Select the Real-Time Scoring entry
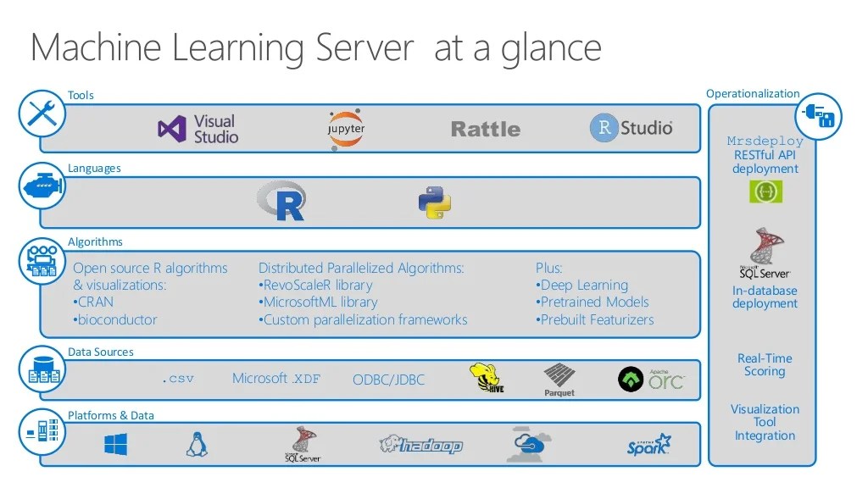The height and width of the screenshot is (488, 868). pos(764,365)
